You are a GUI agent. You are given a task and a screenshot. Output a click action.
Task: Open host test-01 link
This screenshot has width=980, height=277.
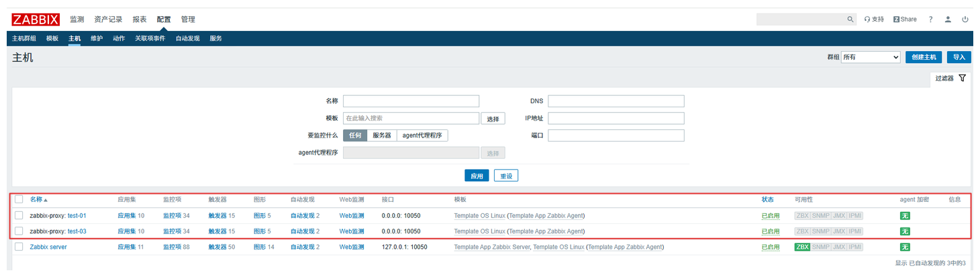(77, 216)
